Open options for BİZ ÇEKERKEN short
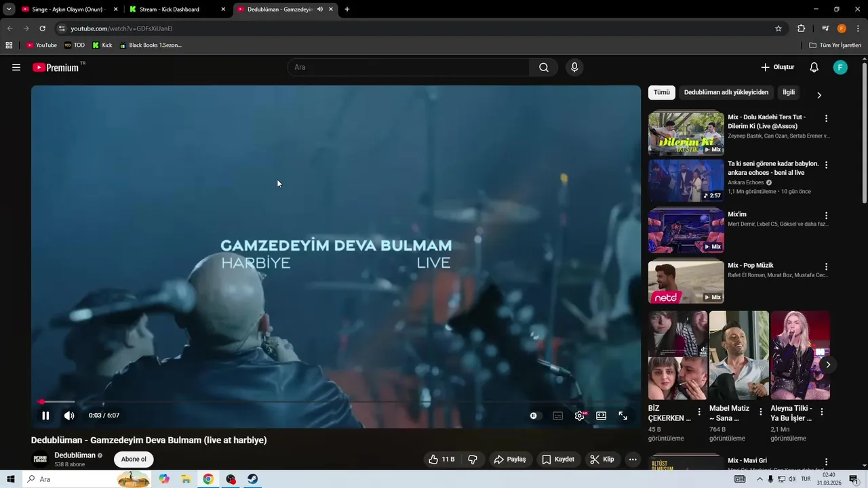Image resolution: width=868 pixels, height=488 pixels. click(x=699, y=411)
